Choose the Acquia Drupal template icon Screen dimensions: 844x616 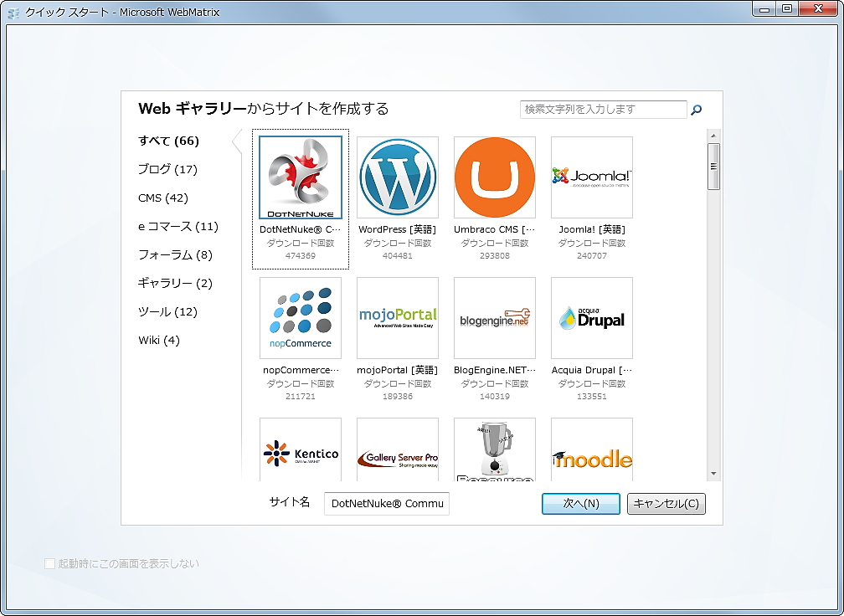591,317
